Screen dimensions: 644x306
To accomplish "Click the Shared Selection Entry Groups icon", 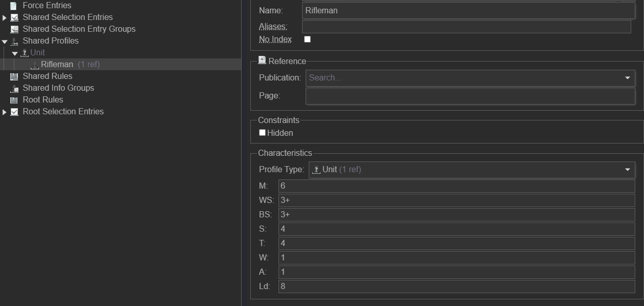I will click(x=14, y=29).
